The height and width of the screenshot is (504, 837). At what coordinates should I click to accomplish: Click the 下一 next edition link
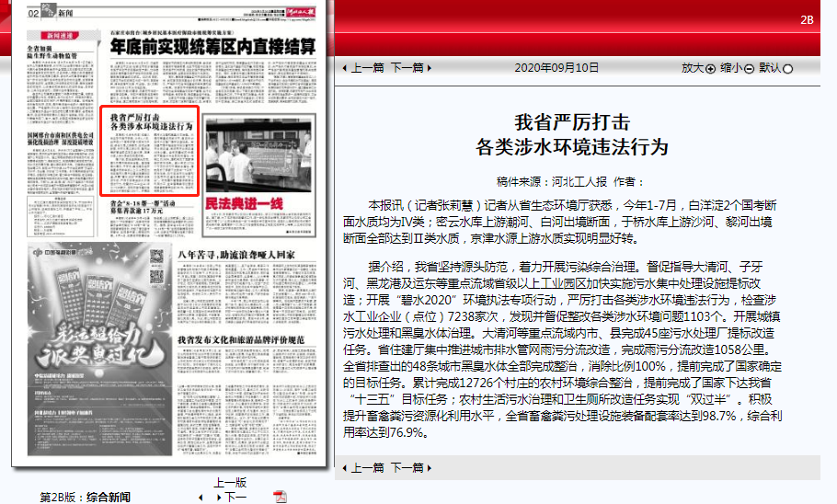coord(235,498)
